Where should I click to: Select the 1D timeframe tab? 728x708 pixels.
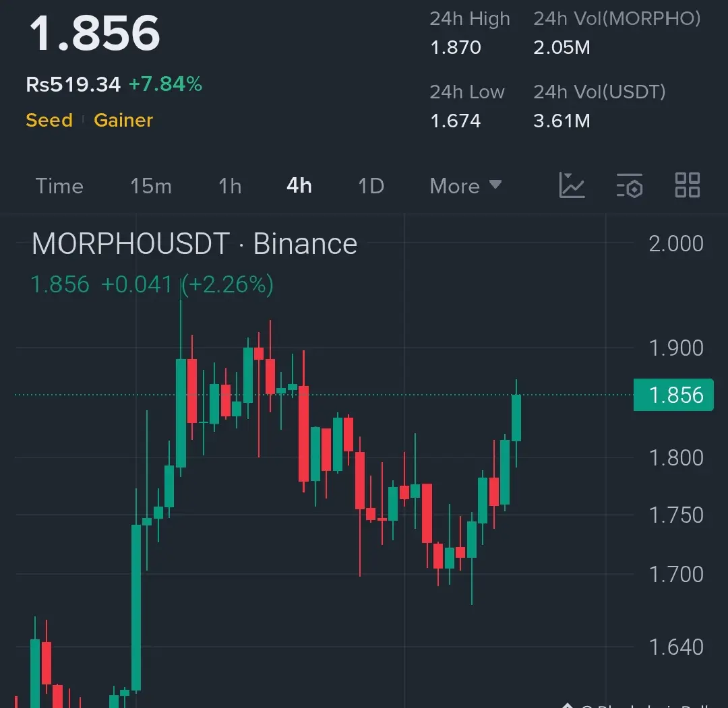(x=371, y=186)
